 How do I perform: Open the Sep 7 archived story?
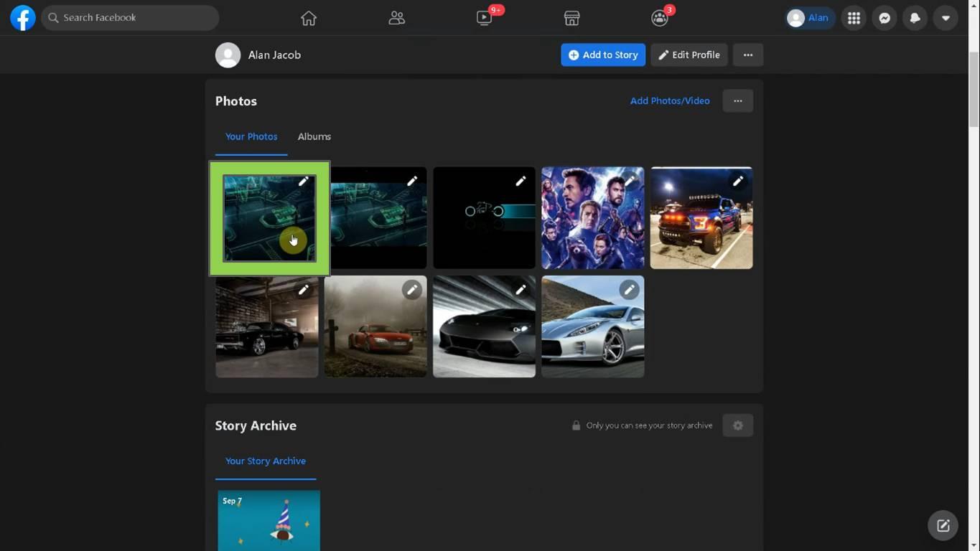tap(269, 521)
